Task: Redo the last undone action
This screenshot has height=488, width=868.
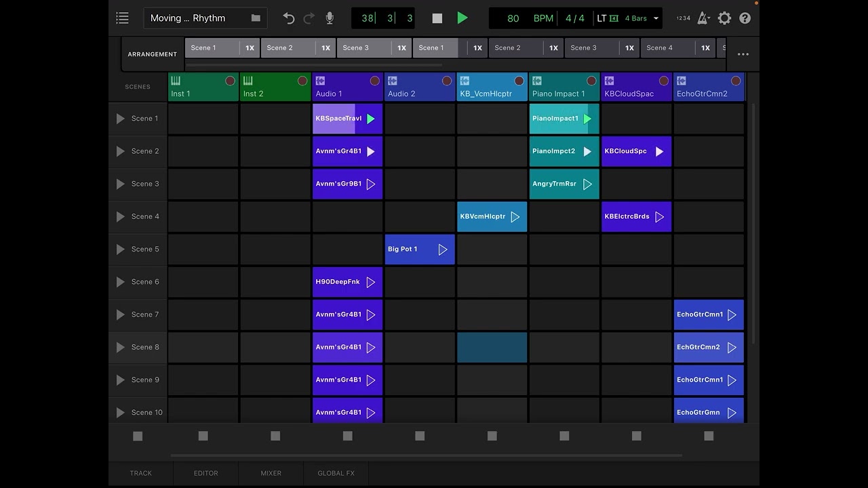Action: [309, 18]
